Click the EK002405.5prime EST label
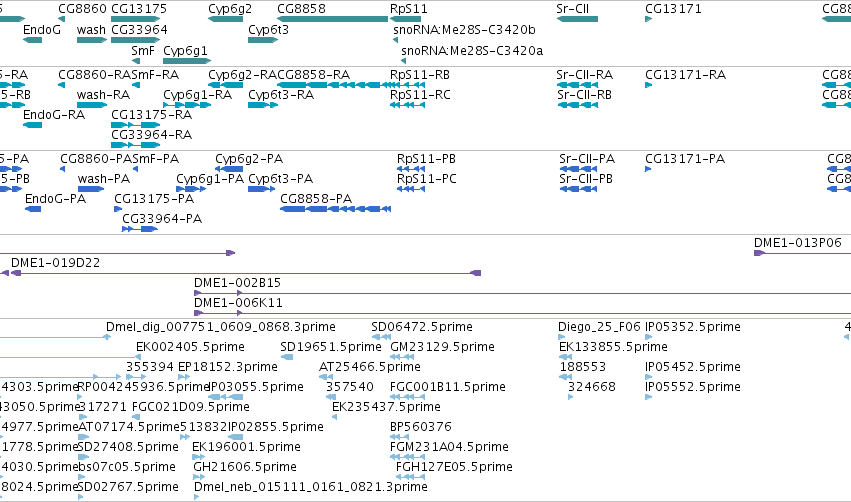 (190, 348)
